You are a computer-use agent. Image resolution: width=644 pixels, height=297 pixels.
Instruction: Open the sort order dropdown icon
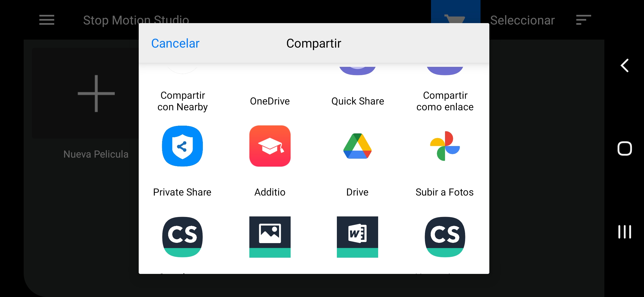(x=583, y=20)
